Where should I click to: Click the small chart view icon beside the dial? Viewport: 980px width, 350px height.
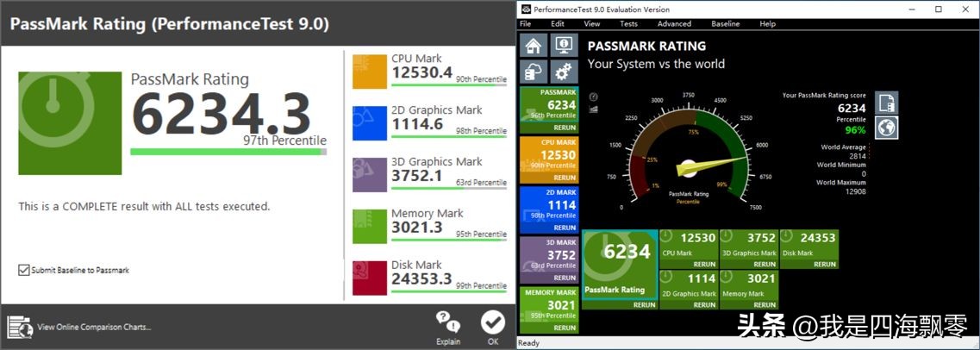coord(594,109)
